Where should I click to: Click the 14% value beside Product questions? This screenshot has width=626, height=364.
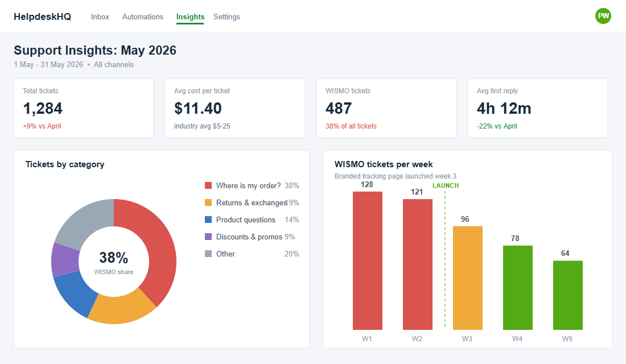291,220
